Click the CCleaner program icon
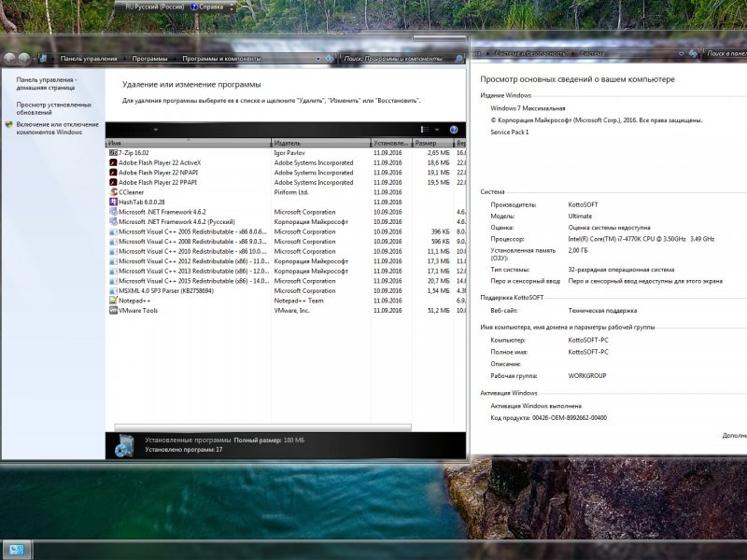Image resolution: width=747 pixels, height=560 pixels. [x=113, y=192]
